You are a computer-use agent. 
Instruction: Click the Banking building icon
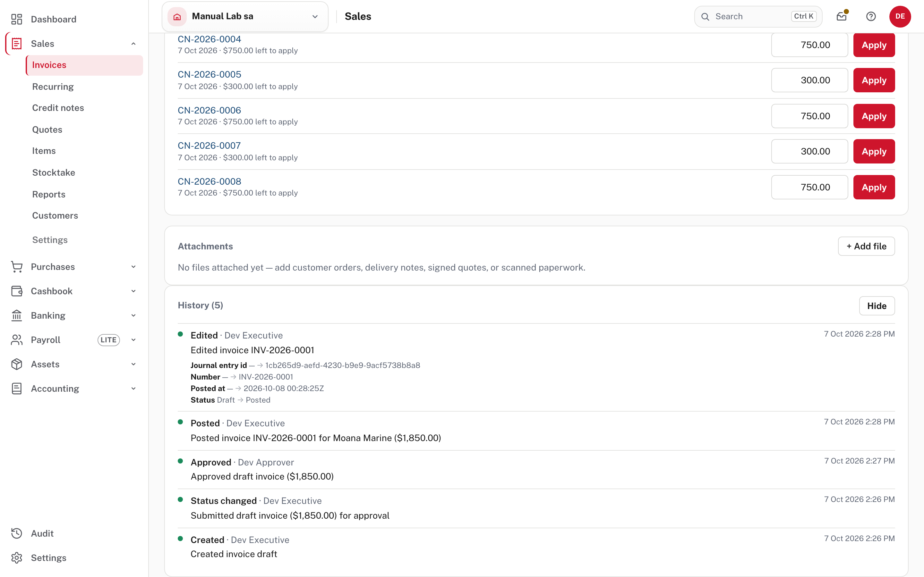[x=16, y=315]
